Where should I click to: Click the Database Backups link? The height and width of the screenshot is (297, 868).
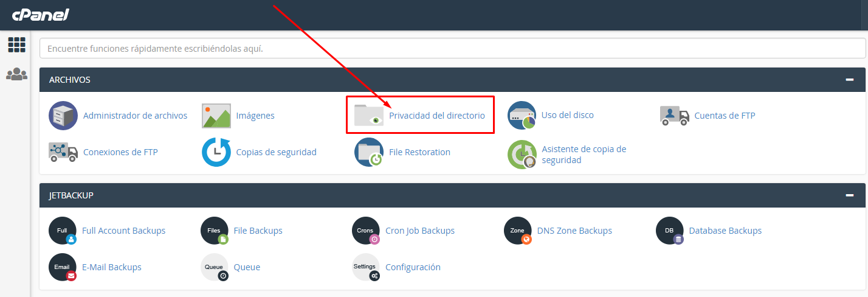pos(725,231)
